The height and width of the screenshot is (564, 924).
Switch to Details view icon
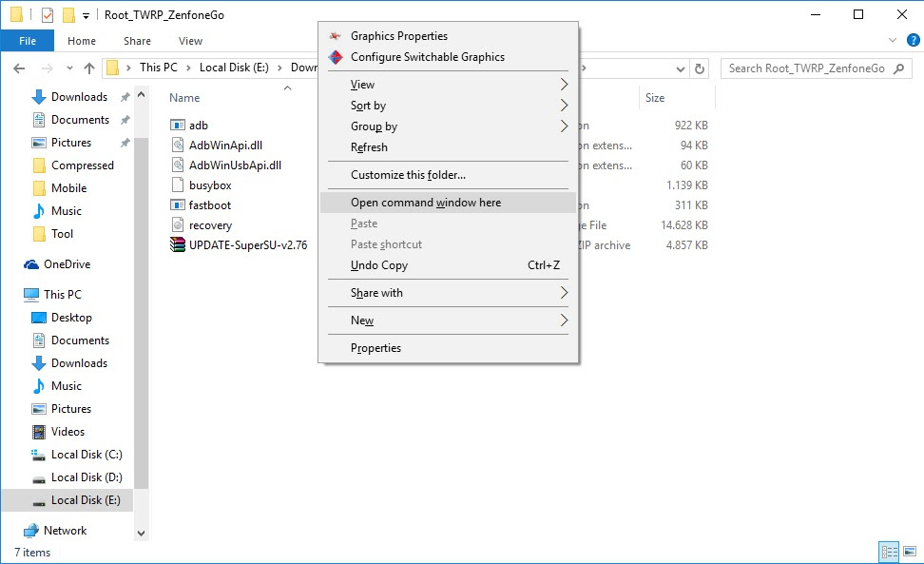pos(889,553)
